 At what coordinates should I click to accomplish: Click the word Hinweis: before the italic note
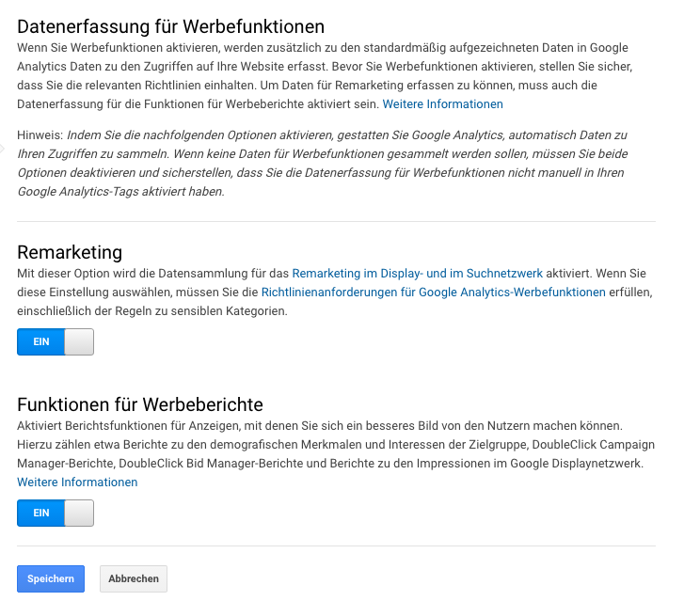tap(40, 135)
